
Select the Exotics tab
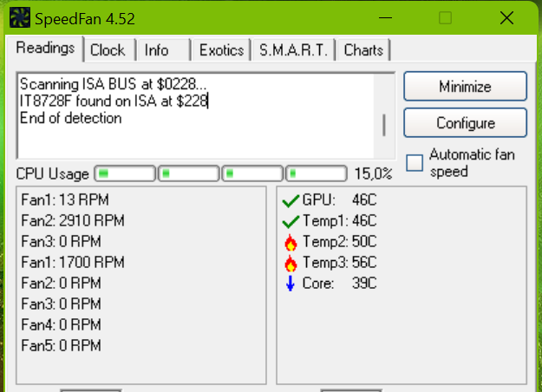point(221,49)
